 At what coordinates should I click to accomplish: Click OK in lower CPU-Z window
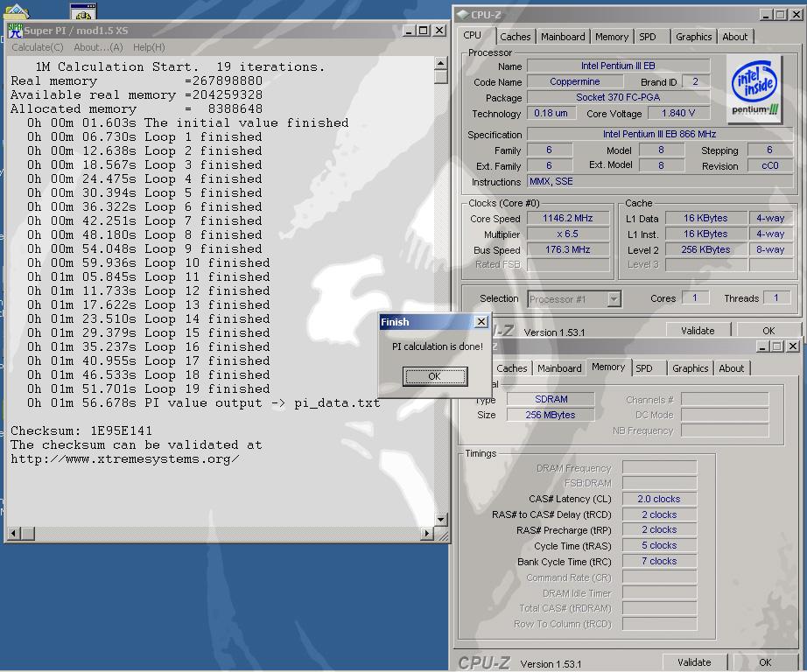(765, 662)
